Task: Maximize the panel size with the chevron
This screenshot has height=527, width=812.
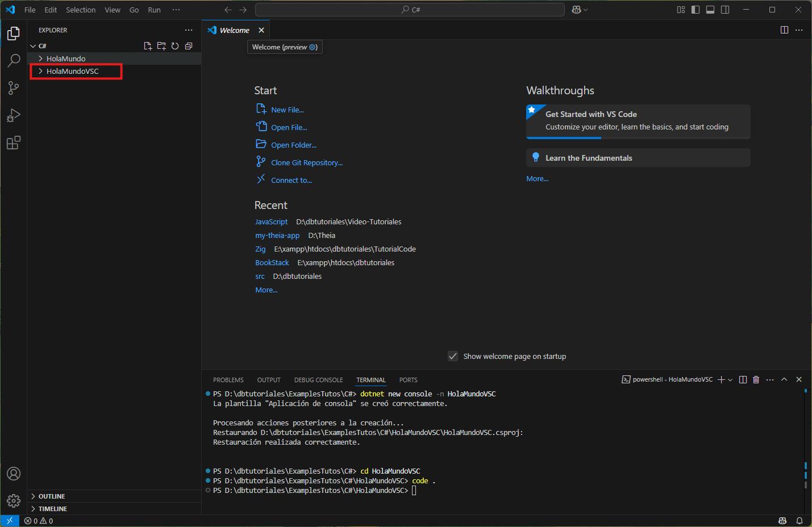Action: (784, 379)
